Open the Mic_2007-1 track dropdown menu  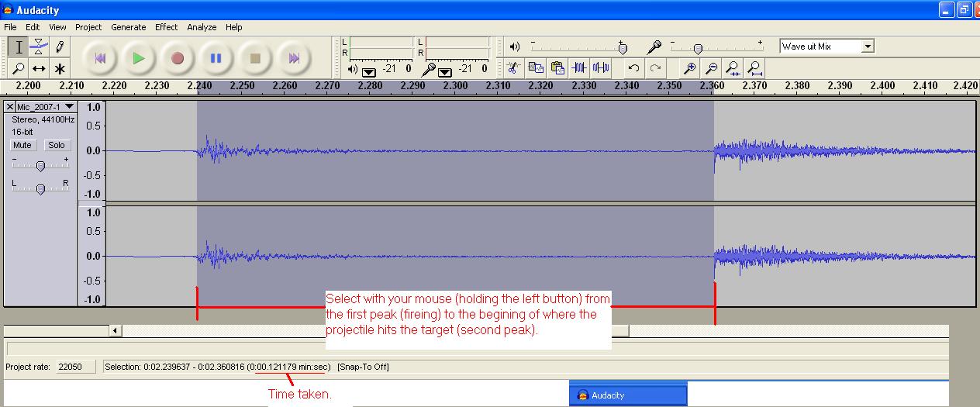pyautogui.click(x=69, y=107)
